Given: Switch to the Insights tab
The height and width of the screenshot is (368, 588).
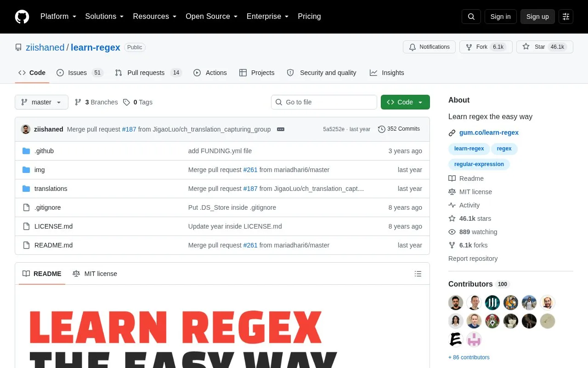Looking at the screenshot, I should (387, 73).
